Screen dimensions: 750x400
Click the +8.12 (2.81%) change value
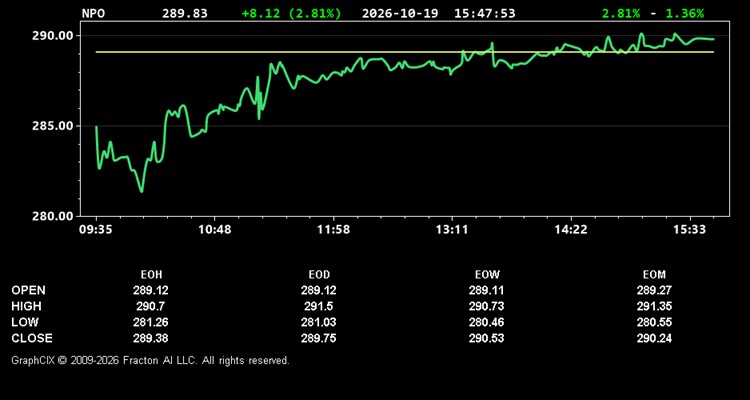pyautogui.click(x=291, y=13)
